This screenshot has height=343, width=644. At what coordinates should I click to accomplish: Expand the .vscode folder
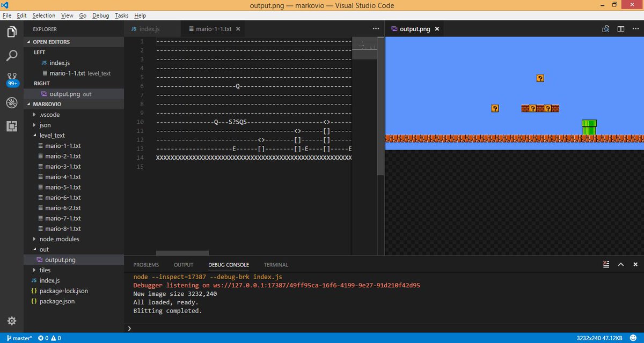(74, 115)
